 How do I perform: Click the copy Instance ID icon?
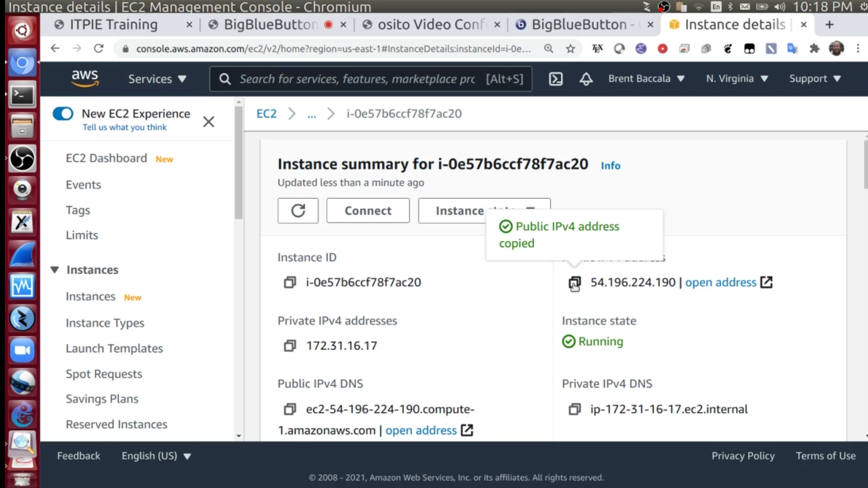(289, 282)
